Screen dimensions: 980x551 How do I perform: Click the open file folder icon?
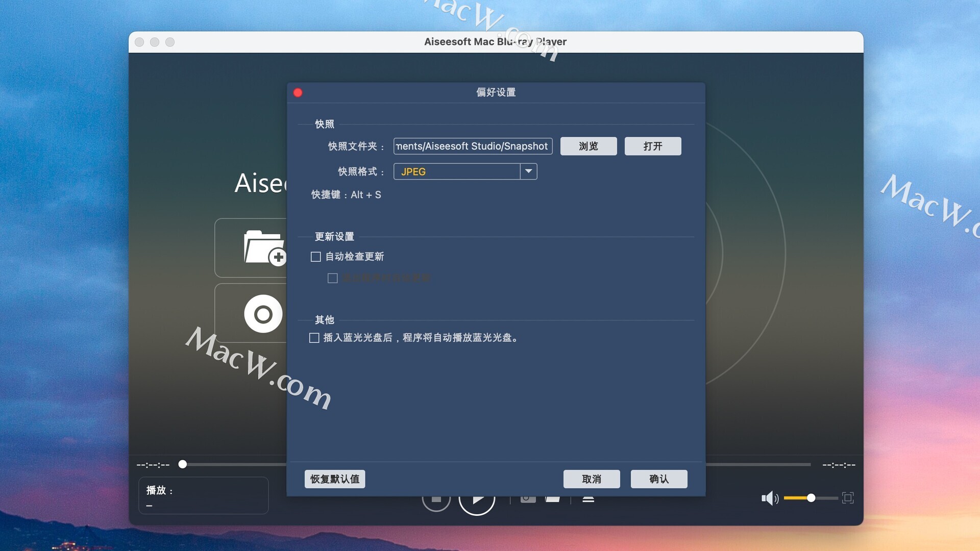[x=264, y=248]
